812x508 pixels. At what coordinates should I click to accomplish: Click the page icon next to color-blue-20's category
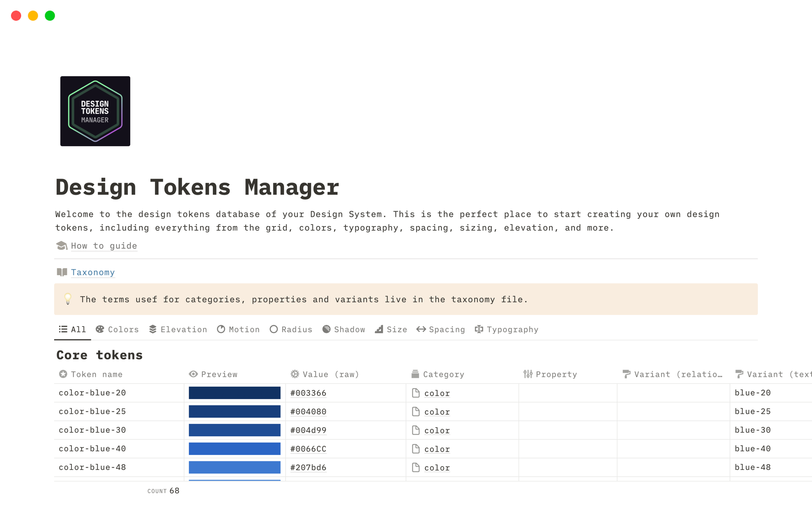pyautogui.click(x=416, y=393)
